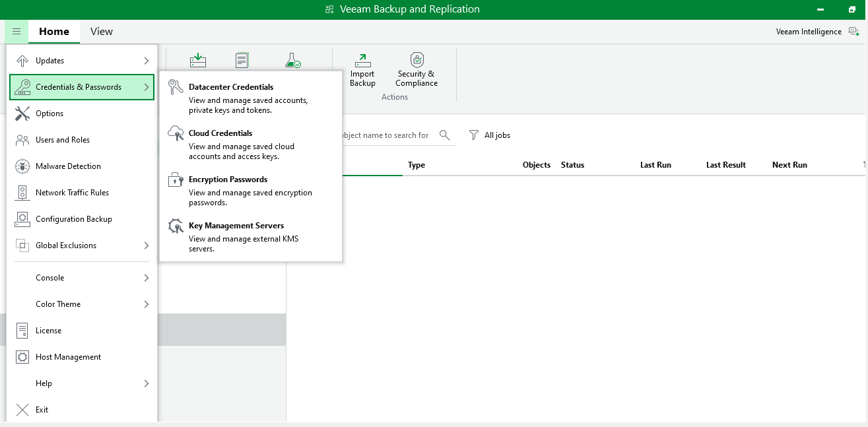Open Configuration Backup menu entry
868x427 pixels.
[x=82, y=219]
